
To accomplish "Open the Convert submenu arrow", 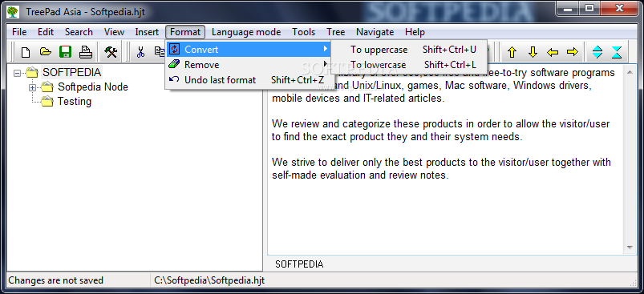I will (x=326, y=49).
